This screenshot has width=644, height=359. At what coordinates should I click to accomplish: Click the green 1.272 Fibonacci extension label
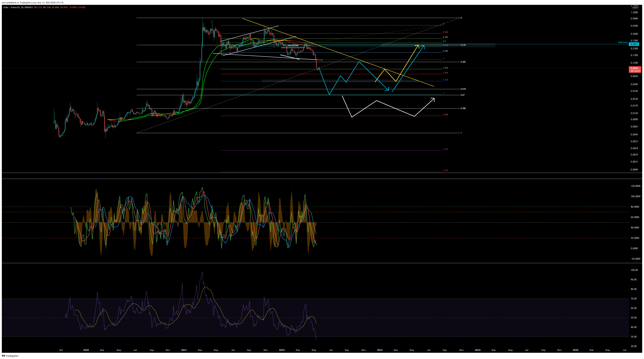(445, 68)
